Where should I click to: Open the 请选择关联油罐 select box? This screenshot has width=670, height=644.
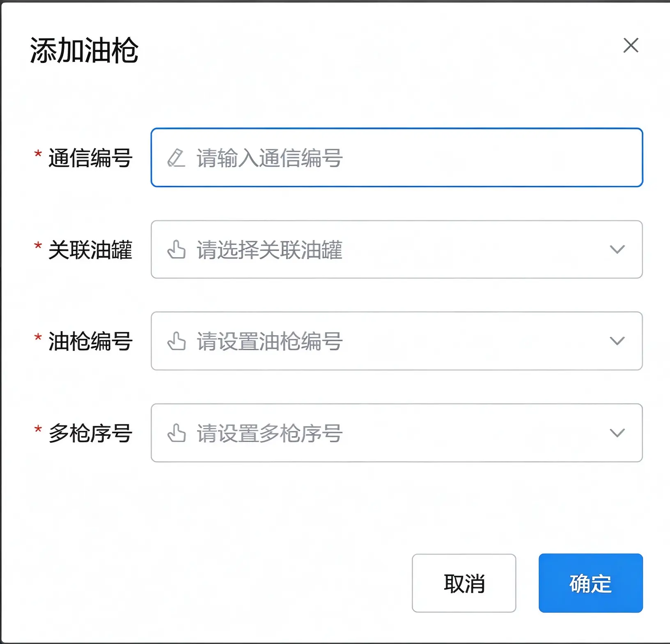tap(397, 250)
